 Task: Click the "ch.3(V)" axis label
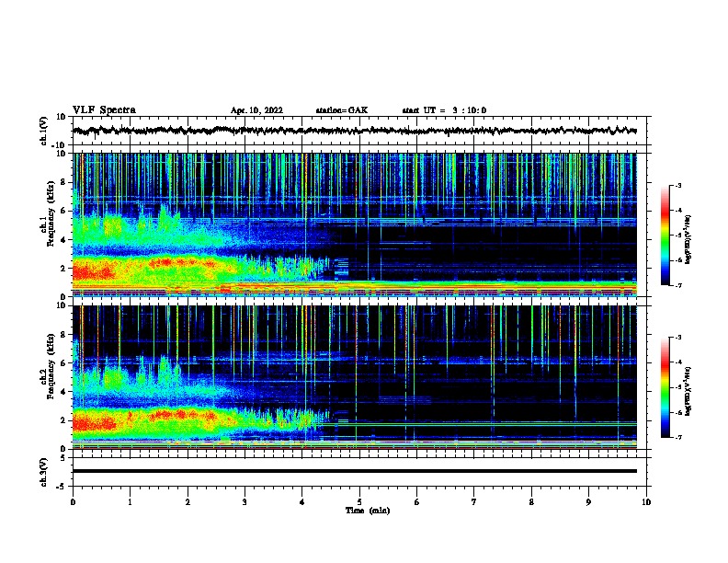tap(44, 472)
